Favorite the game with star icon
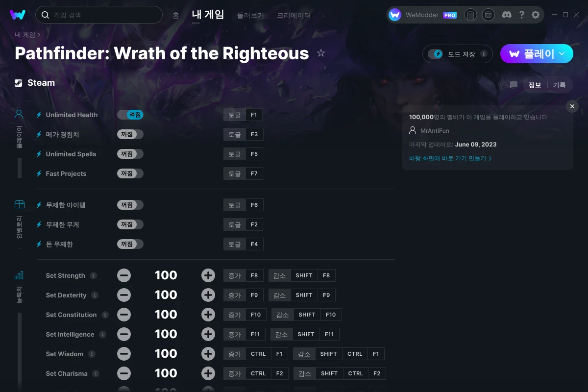 point(321,53)
